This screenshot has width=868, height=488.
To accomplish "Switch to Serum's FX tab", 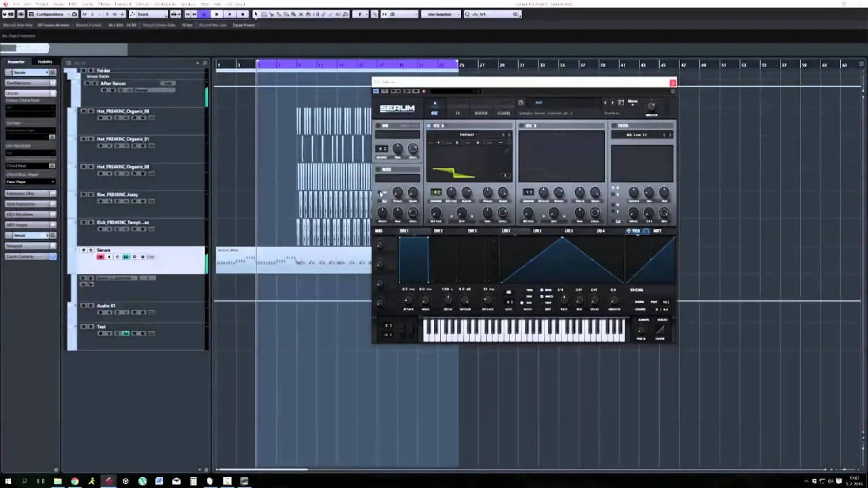I will (x=458, y=113).
